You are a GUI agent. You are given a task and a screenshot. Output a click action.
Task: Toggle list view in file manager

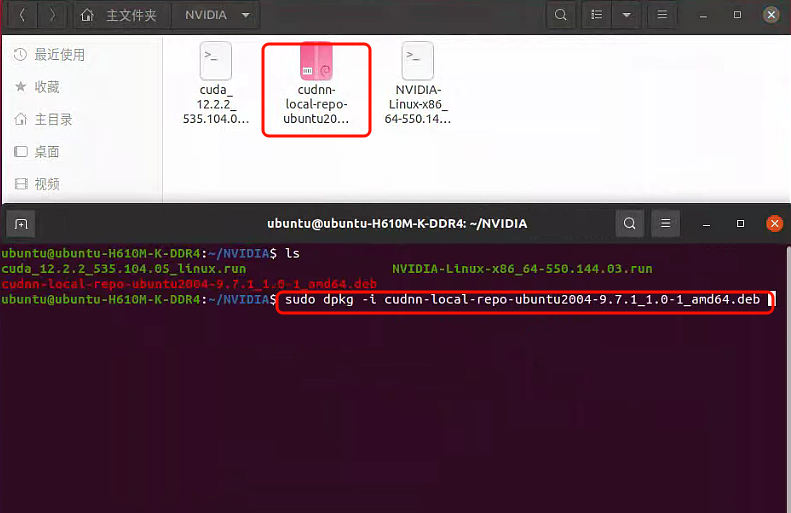(597, 15)
